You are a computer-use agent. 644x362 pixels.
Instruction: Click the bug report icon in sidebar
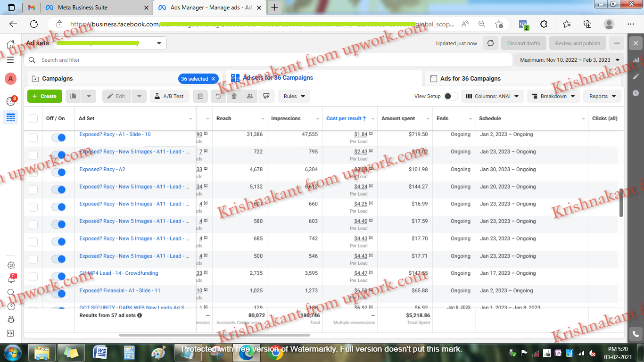pos(10,320)
